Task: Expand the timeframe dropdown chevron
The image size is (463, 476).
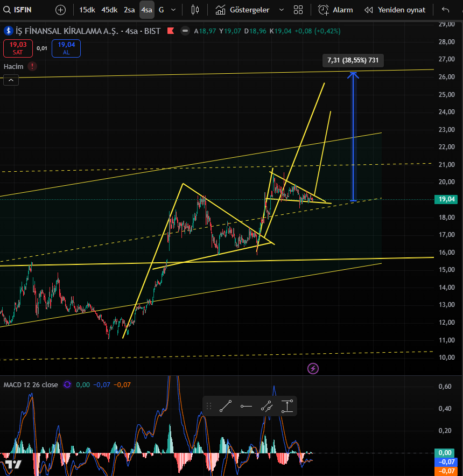Action: (x=173, y=10)
